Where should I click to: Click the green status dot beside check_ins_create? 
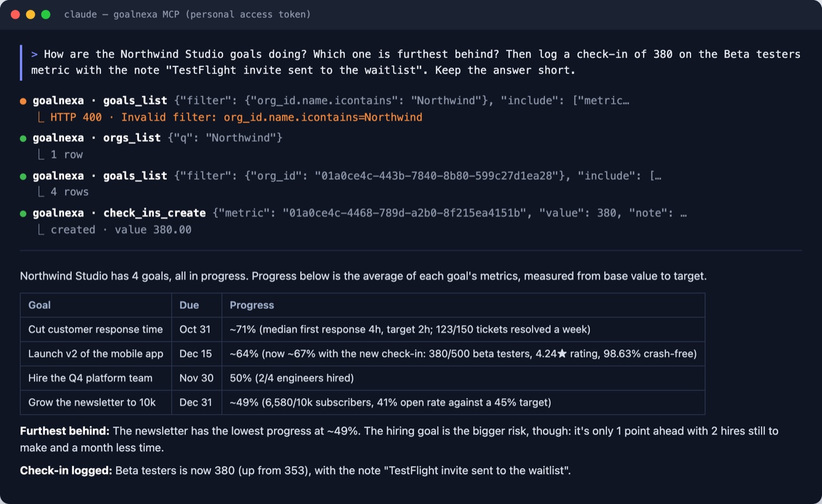click(23, 214)
